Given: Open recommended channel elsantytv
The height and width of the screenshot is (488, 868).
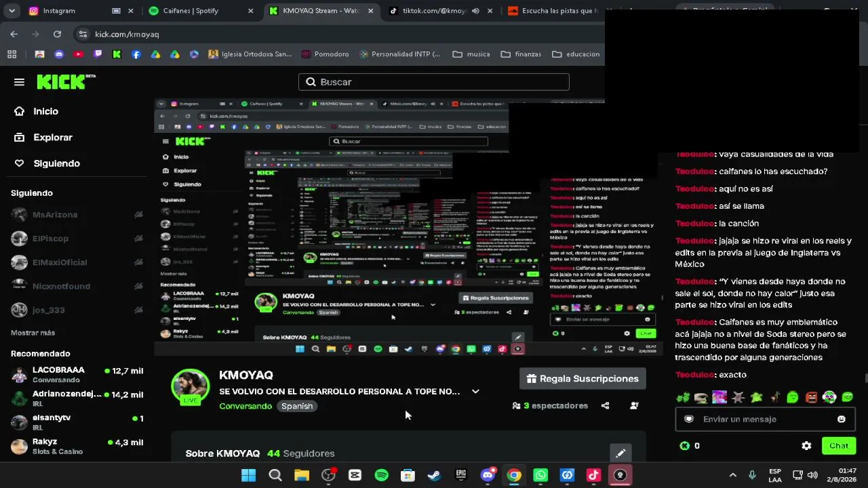Looking at the screenshot, I should [77, 422].
